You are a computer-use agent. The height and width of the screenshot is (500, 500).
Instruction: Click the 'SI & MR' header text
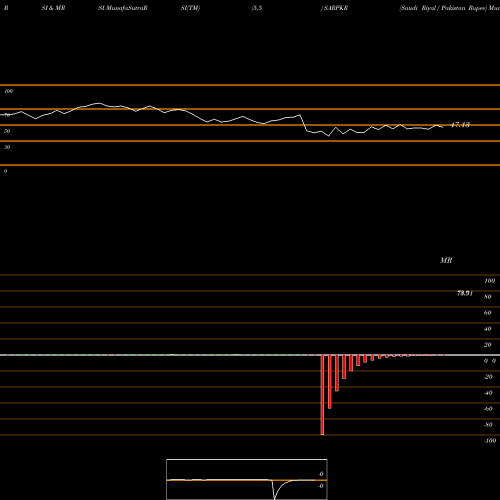coord(53,8)
